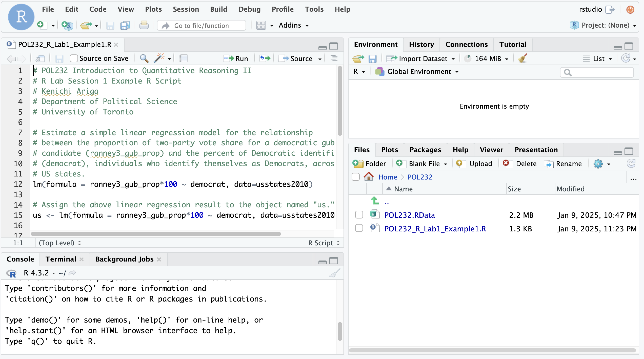
Task: Click the Code Tools magic wand icon
Action: pos(159,58)
